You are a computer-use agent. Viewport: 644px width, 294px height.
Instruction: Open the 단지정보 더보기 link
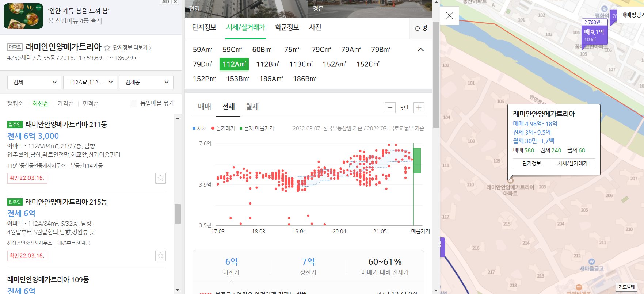tap(132, 47)
